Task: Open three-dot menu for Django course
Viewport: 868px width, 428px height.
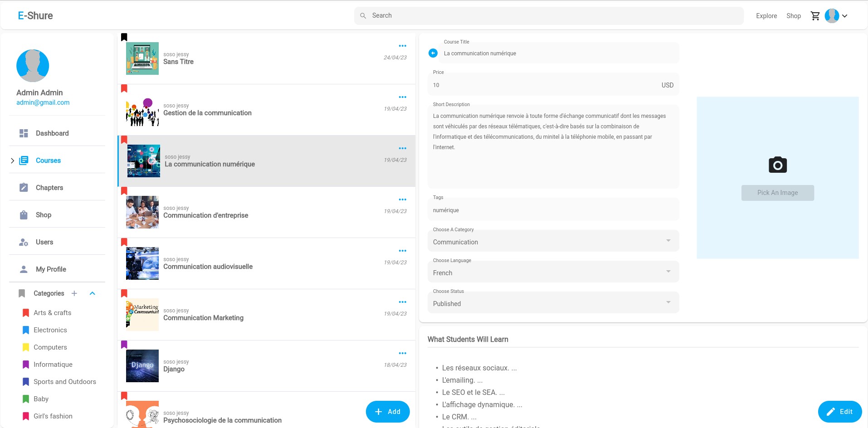Action: tap(402, 353)
